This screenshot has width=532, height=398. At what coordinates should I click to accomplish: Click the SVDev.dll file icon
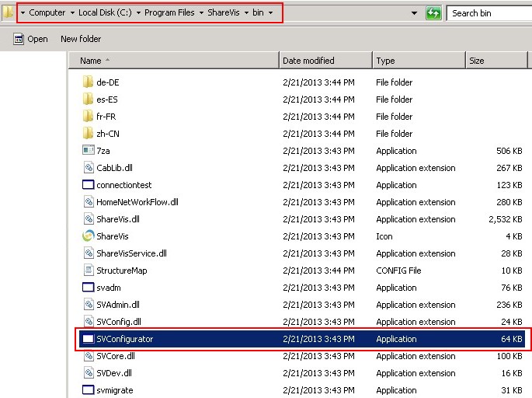click(89, 372)
